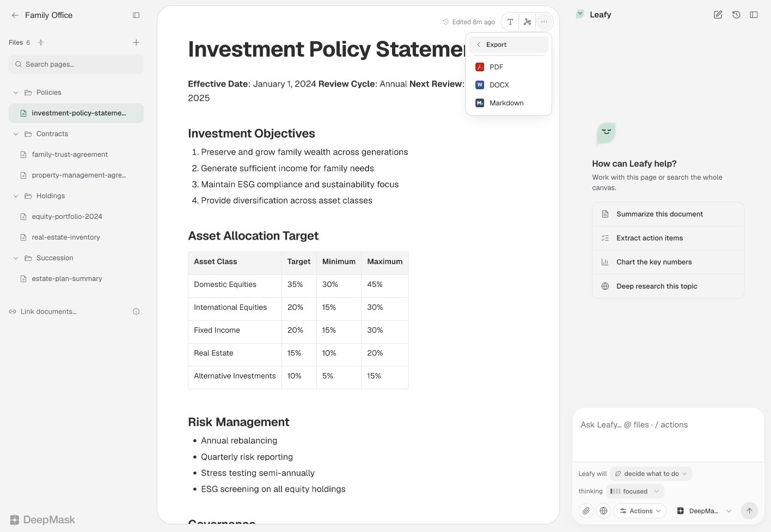Export the page as PDF
Screen dimensions: 771x532
point(509,67)
